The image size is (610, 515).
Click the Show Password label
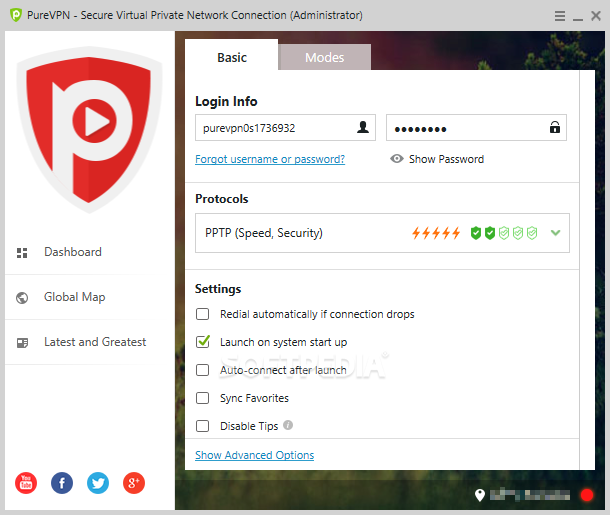(446, 159)
